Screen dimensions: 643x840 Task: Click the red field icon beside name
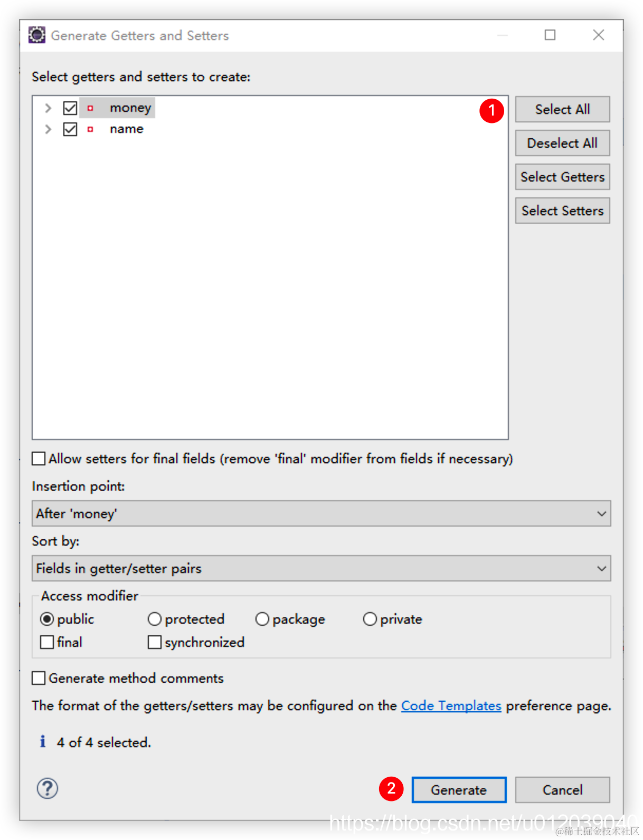point(90,129)
